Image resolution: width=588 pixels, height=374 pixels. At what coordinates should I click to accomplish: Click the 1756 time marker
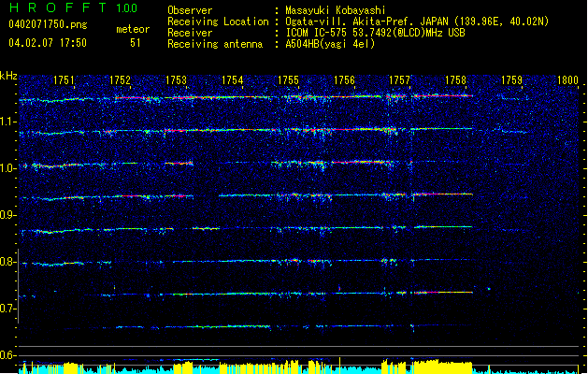(344, 80)
